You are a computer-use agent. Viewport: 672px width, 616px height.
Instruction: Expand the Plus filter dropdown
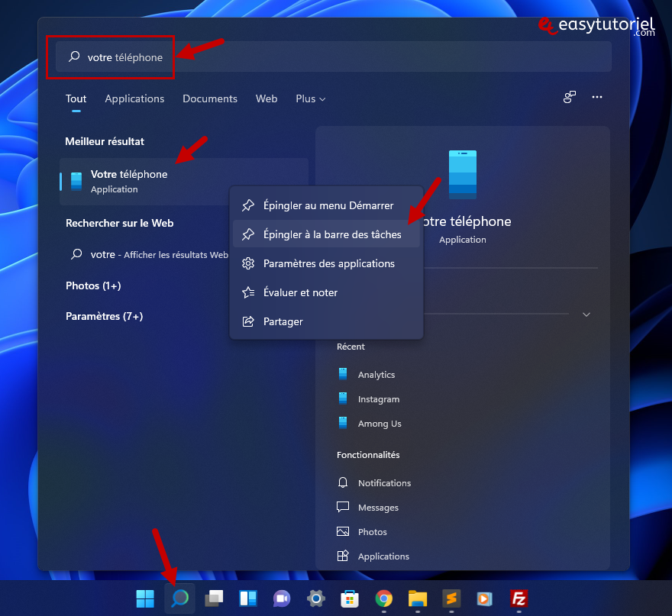click(311, 99)
